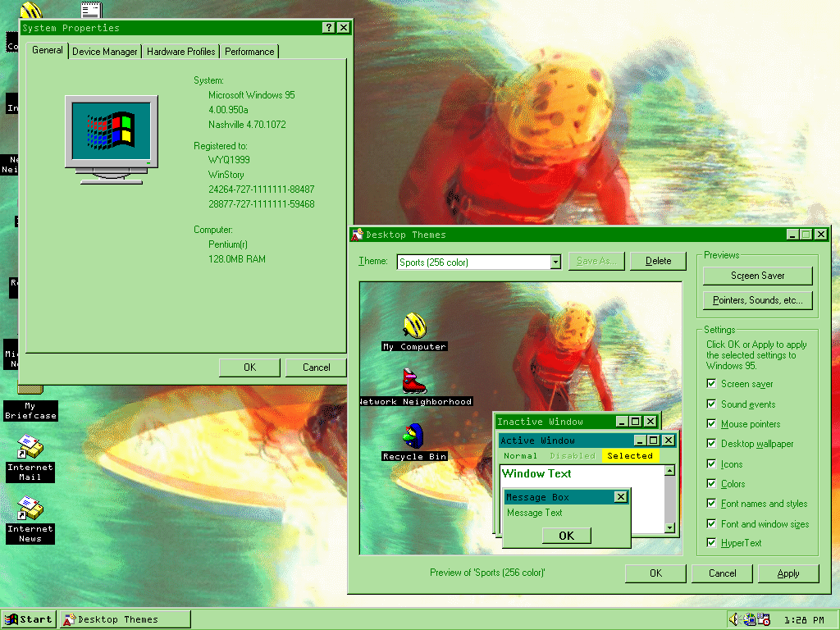Screen dimensions: 840x630
Task: Click OK in System Properties
Action: 249,367
